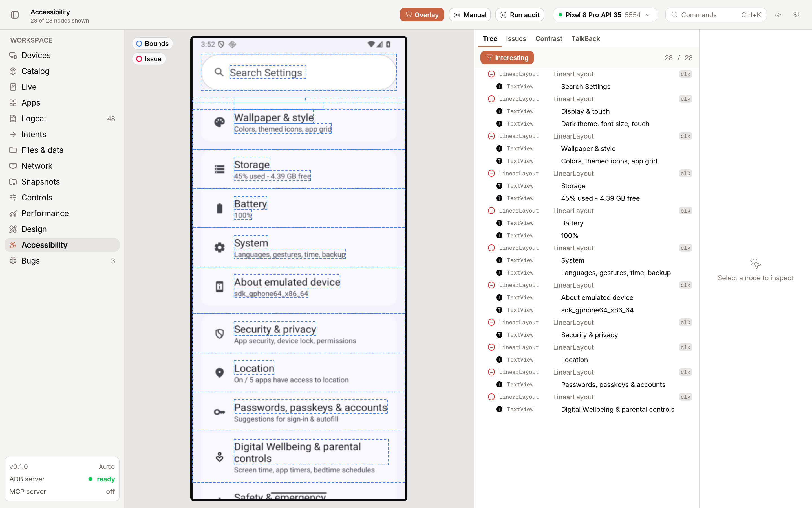Click the Commands search field
The width and height of the screenshot is (812, 508).
(716, 15)
